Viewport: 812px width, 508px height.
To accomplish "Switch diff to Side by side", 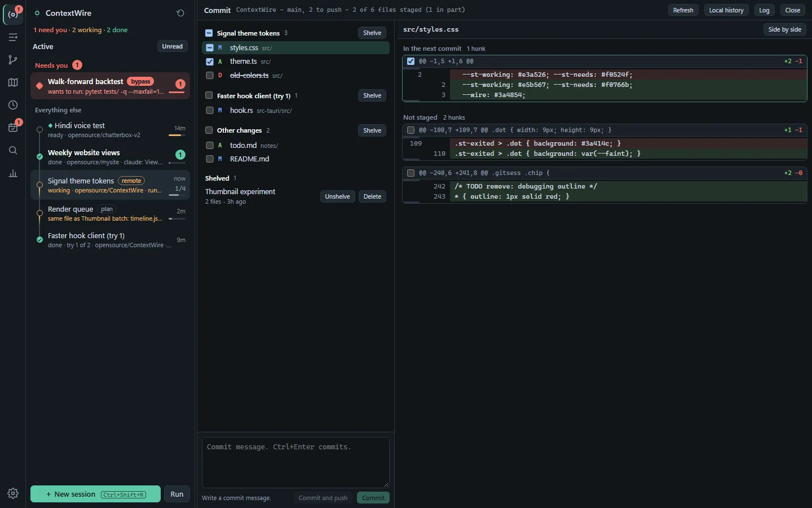I will point(785,29).
